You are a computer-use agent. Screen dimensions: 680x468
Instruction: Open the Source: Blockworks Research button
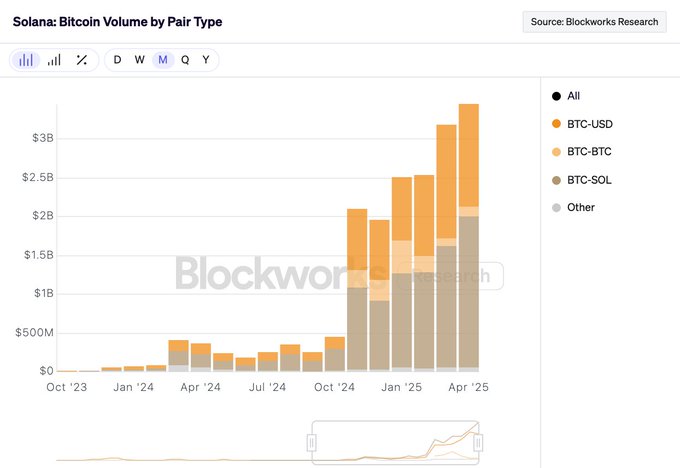click(594, 21)
